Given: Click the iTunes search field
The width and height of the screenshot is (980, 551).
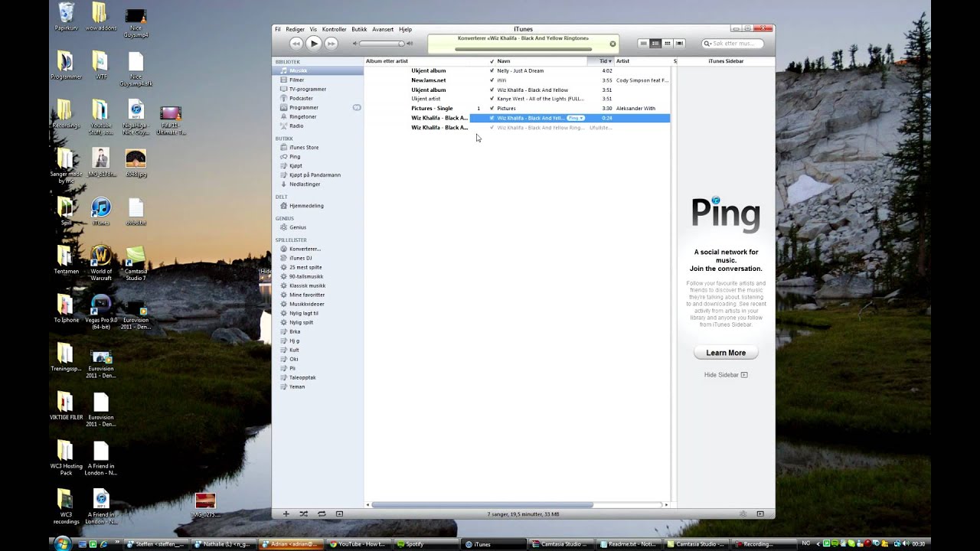Looking at the screenshot, I should (733, 44).
